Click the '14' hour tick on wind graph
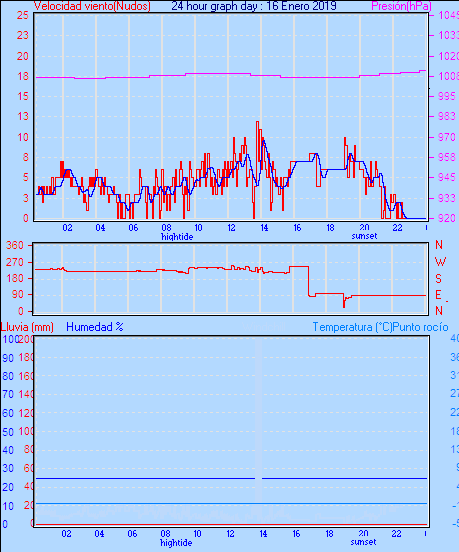Image resolution: width=459 pixels, height=552 pixels. pyautogui.click(x=264, y=228)
